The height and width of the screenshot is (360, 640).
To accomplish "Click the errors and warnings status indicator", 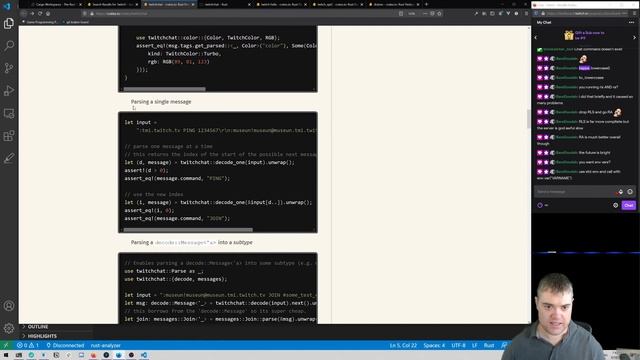I will [28, 345].
